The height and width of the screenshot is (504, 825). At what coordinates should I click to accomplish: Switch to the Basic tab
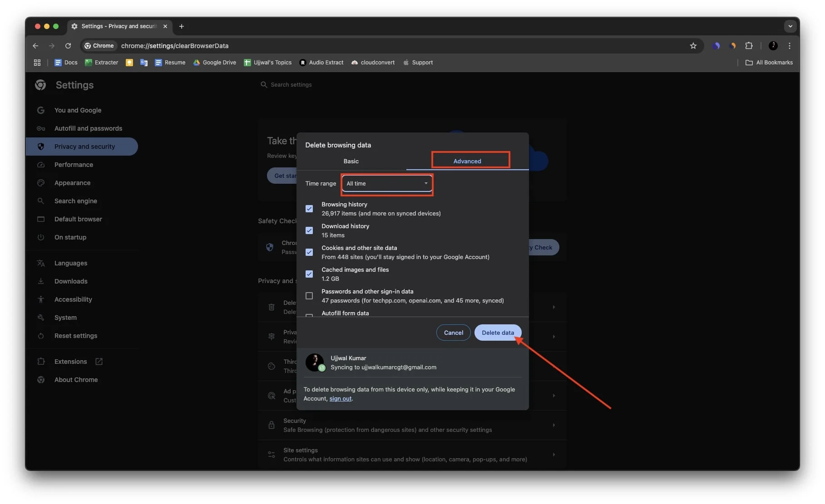click(351, 161)
